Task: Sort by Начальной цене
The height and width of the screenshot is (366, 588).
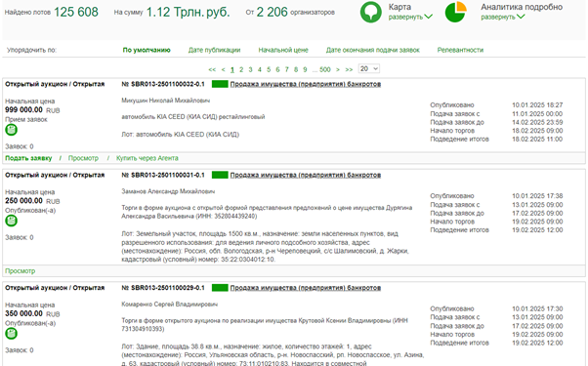Action: click(283, 50)
